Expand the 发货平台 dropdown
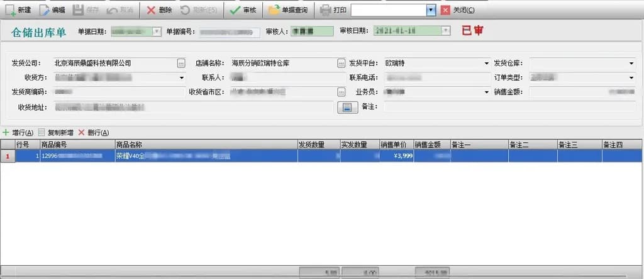The image size is (644, 279). click(x=486, y=63)
